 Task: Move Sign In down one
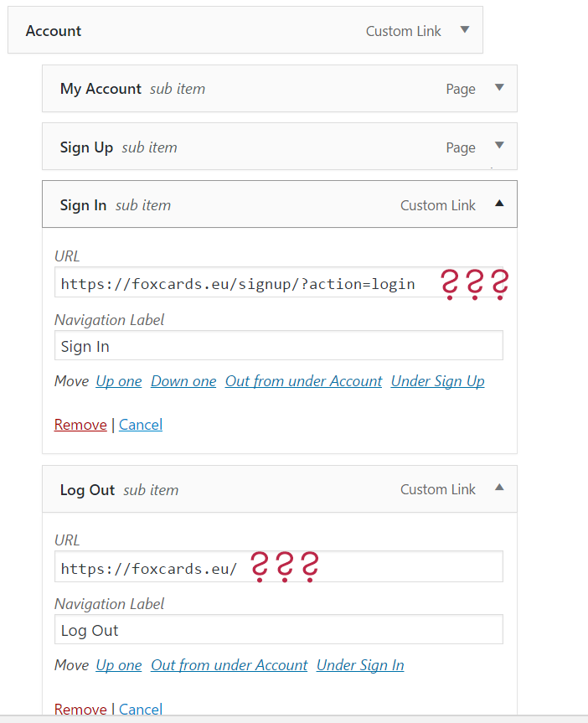pyautogui.click(x=183, y=381)
